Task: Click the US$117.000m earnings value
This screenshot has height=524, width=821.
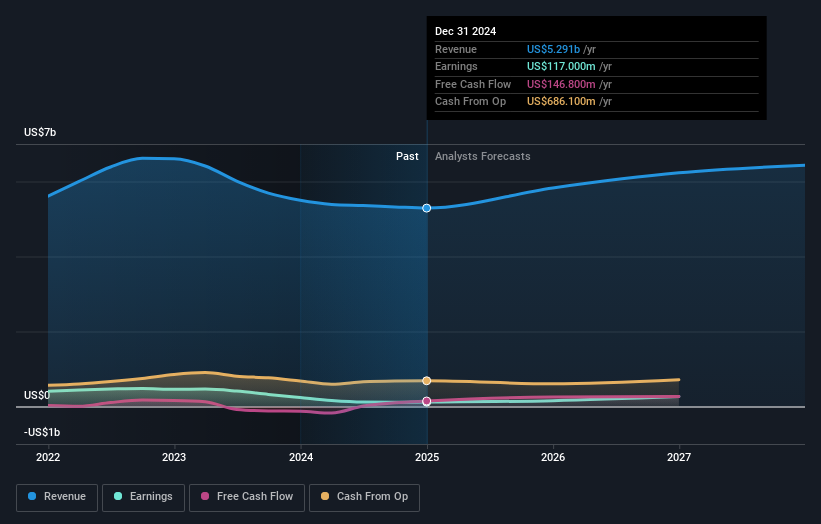Action: click(561, 66)
